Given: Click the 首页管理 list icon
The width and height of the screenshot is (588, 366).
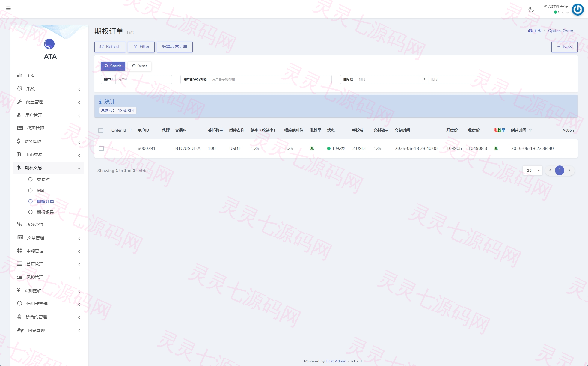Looking at the screenshot, I should tap(19, 264).
